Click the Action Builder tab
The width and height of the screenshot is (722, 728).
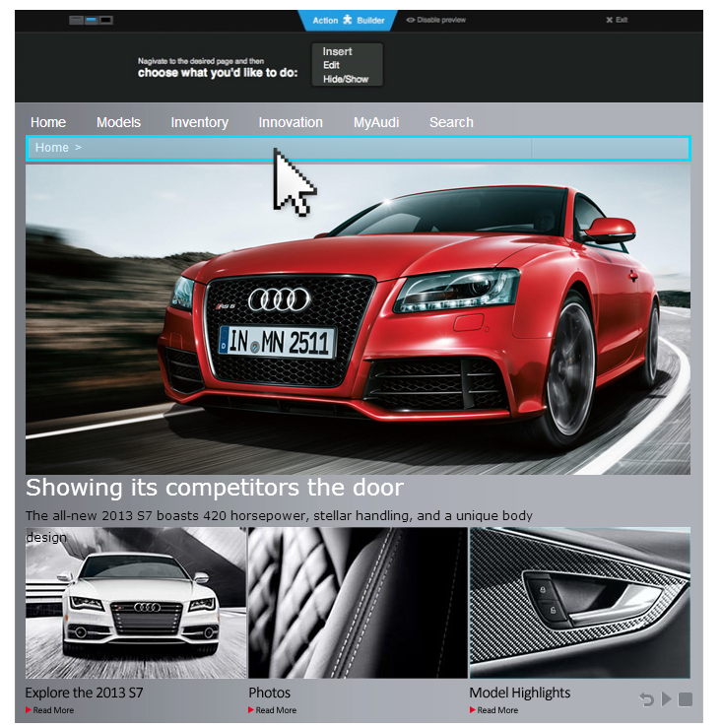[x=349, y=21]
